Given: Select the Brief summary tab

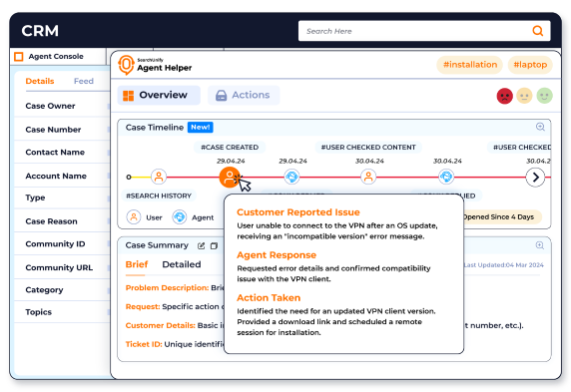Looking at the screenshot, I should pyautogui.click(x=137, y=264).
